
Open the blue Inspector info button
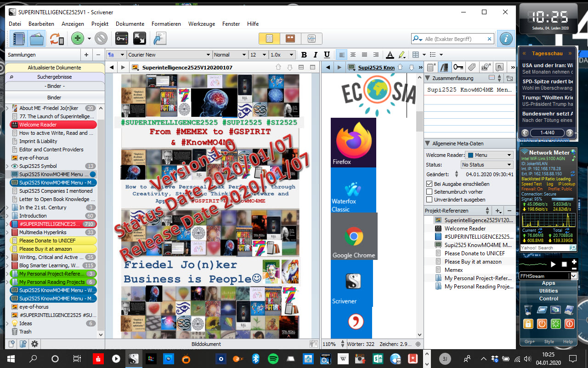point(506,39)
